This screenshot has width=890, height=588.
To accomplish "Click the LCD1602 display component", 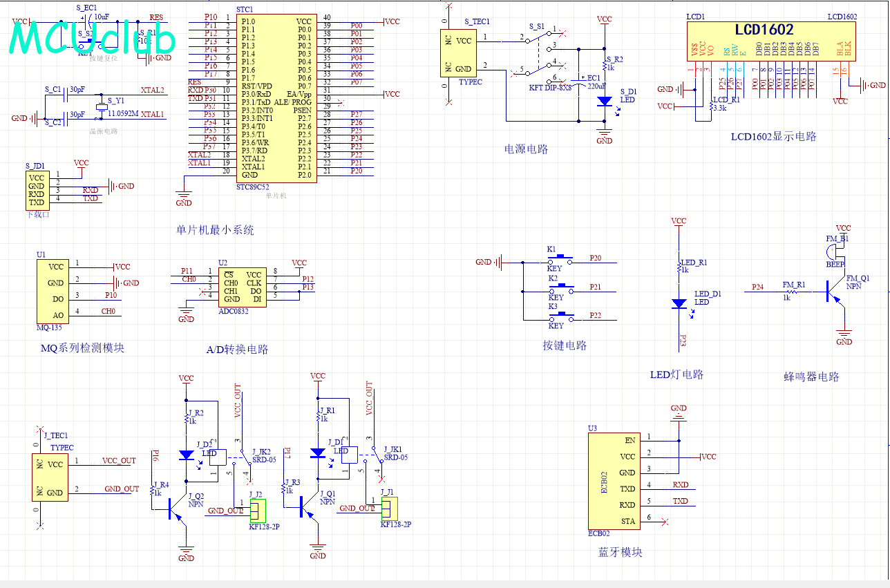I will click(x=770, y=41).
